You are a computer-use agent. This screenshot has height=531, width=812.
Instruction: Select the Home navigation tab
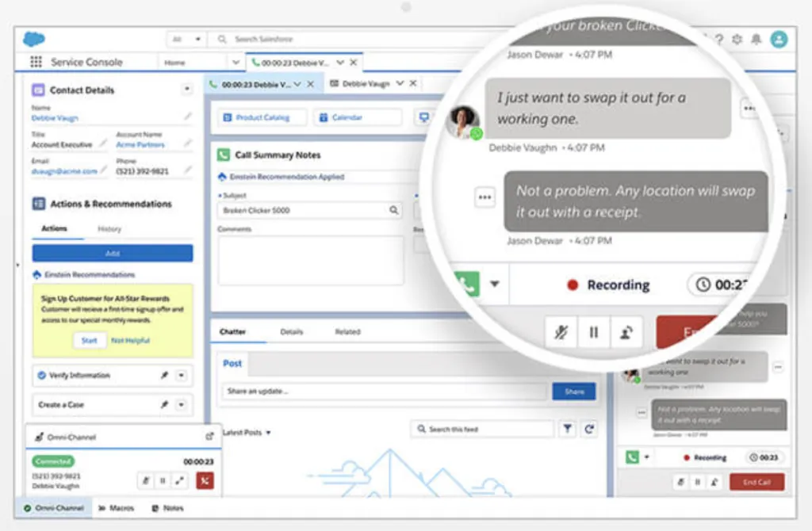point(175,63)
